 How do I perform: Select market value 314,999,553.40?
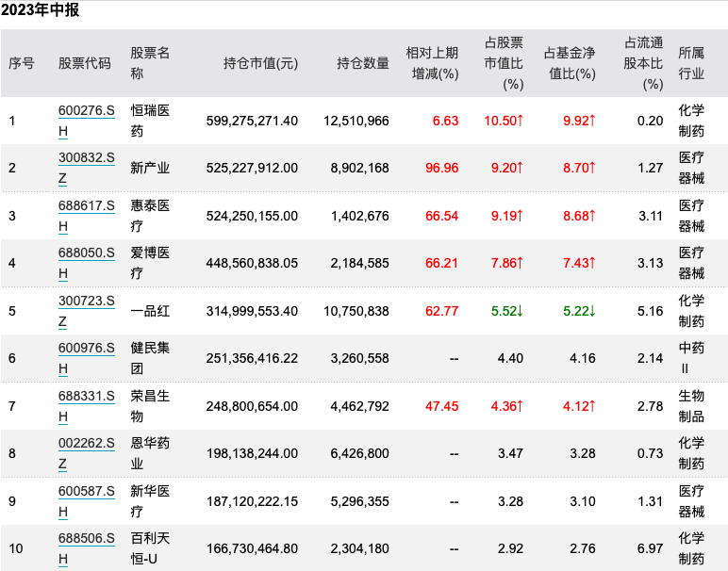coord(252,311)
